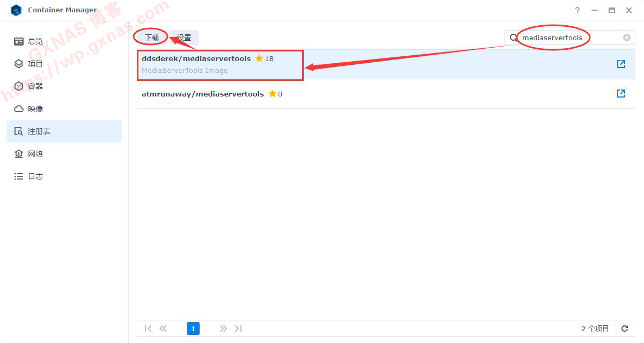
Task: Refresh the registry results list
Action: (625, 329)
